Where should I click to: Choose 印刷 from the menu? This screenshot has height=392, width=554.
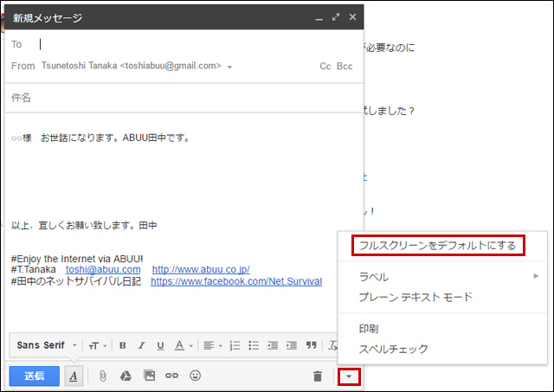pos(442,329)
